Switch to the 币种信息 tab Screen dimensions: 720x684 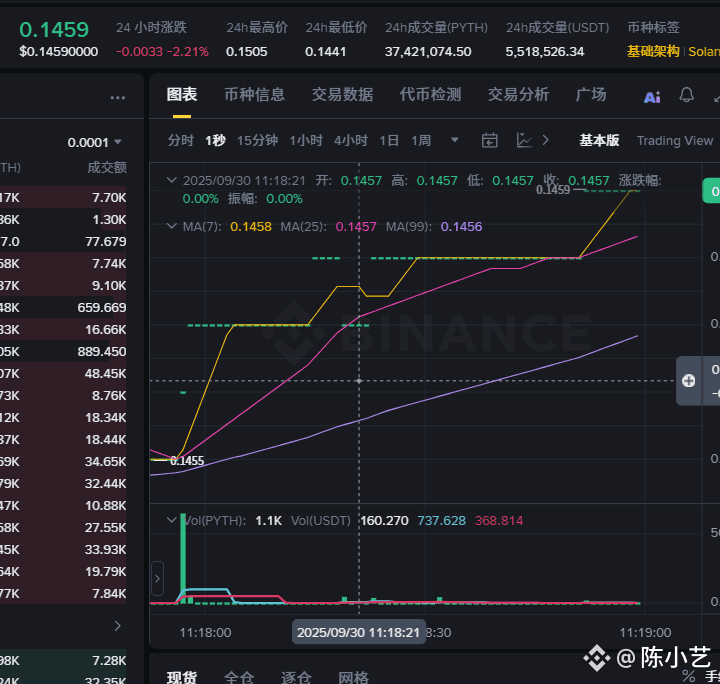[254, 95]
